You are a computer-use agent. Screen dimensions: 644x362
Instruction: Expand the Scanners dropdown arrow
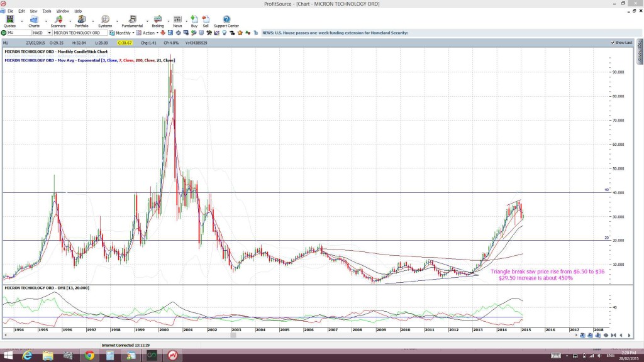70,21
